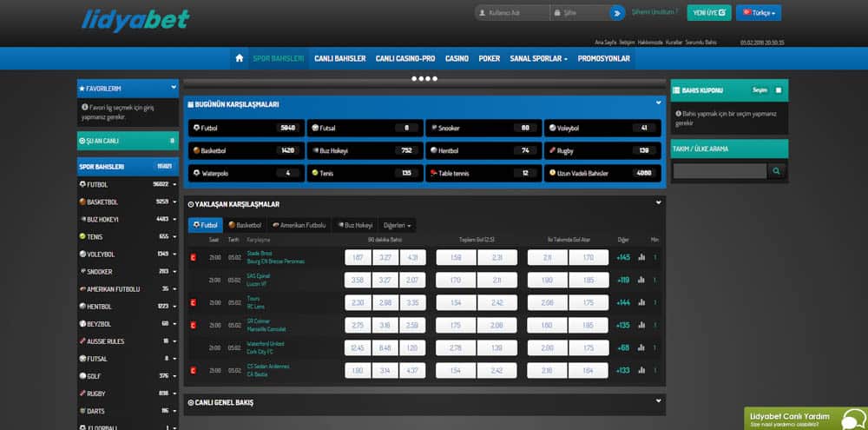This screenshot has height=430, width=868.
Task: Click the Kullanıcı Adı username field
Action: [512, 13]
